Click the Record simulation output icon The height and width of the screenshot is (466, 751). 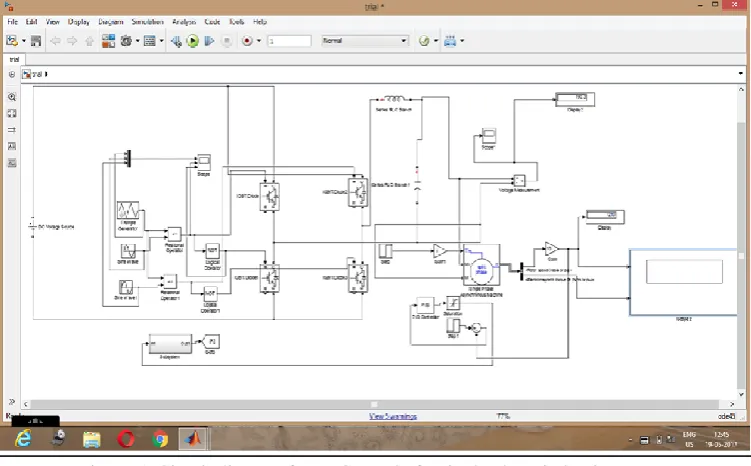point(247,41)
